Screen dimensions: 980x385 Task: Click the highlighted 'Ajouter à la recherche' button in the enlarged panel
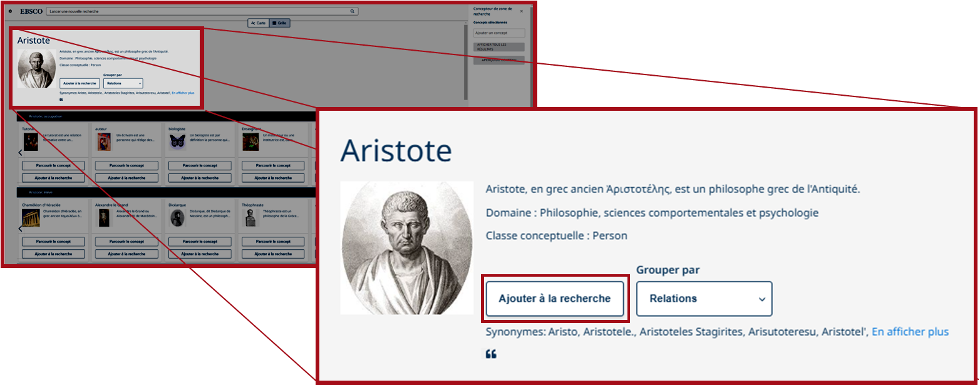coord(554,299)
